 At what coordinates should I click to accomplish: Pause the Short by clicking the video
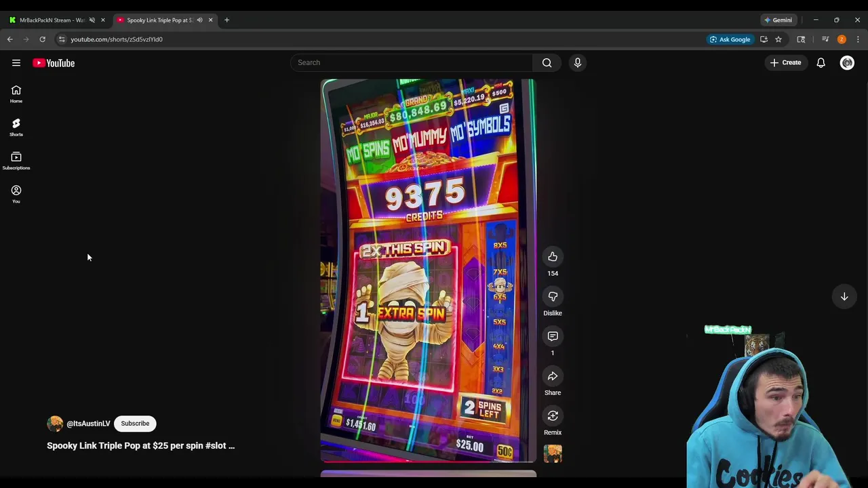click(428, 270)
